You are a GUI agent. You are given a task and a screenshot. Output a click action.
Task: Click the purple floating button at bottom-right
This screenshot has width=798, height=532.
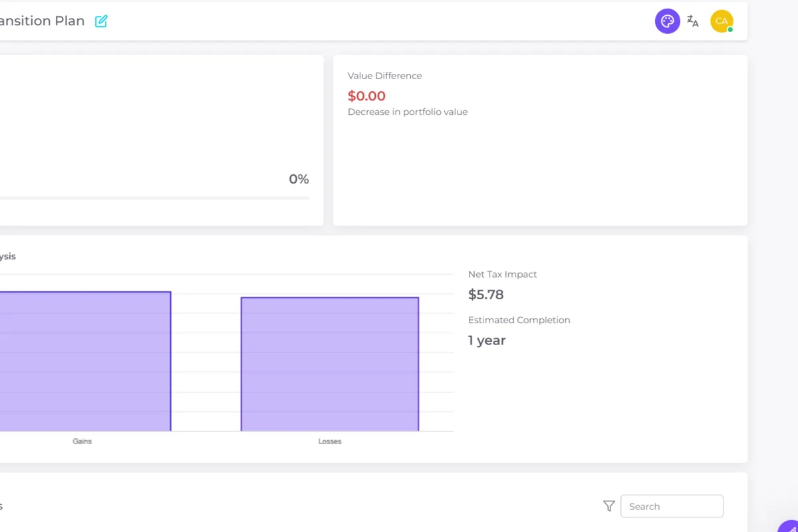pos(789,525)
